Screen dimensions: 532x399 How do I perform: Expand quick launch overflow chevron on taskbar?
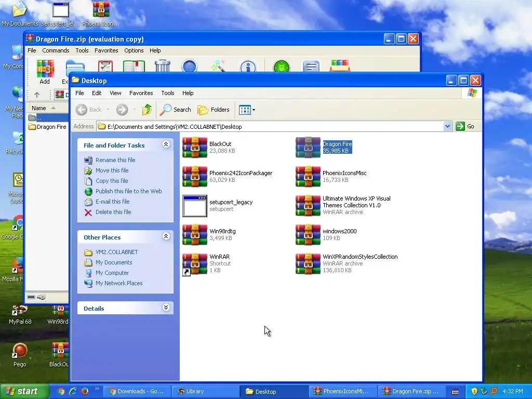(x=97, y=389)
